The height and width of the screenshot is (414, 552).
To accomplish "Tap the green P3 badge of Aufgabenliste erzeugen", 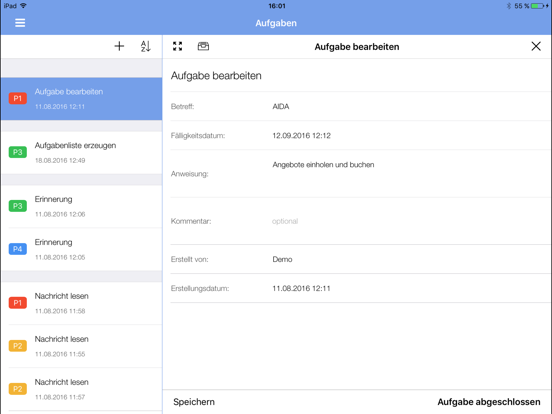I will (x=18, y=152).
